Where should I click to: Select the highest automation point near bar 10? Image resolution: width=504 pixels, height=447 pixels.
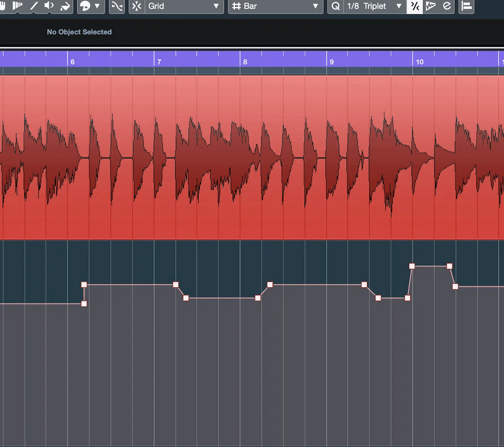click(412, 266)
